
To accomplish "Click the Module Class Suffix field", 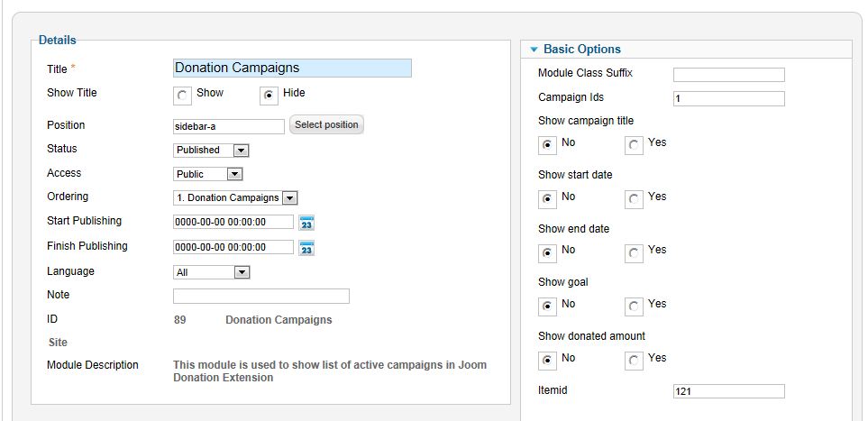I will point(728,74).
